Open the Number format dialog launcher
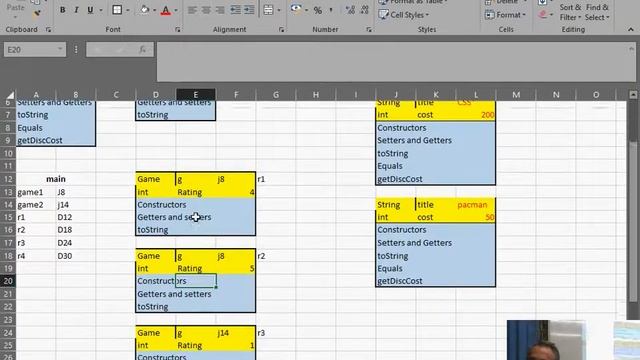 pos(369,30)
